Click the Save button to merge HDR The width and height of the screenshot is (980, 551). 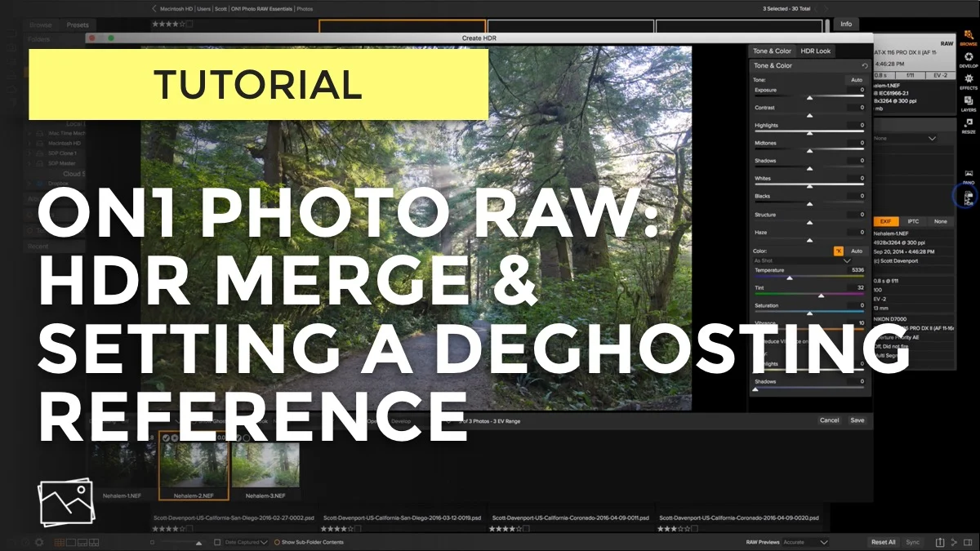(x=857, y=420)
